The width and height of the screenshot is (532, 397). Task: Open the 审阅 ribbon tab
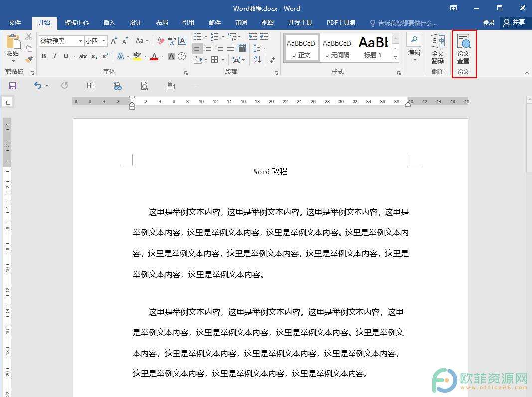pos(241,23)
